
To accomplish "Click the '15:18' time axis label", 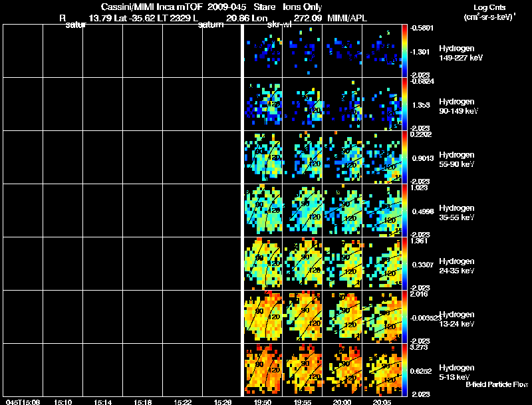I will coord(142,402).
